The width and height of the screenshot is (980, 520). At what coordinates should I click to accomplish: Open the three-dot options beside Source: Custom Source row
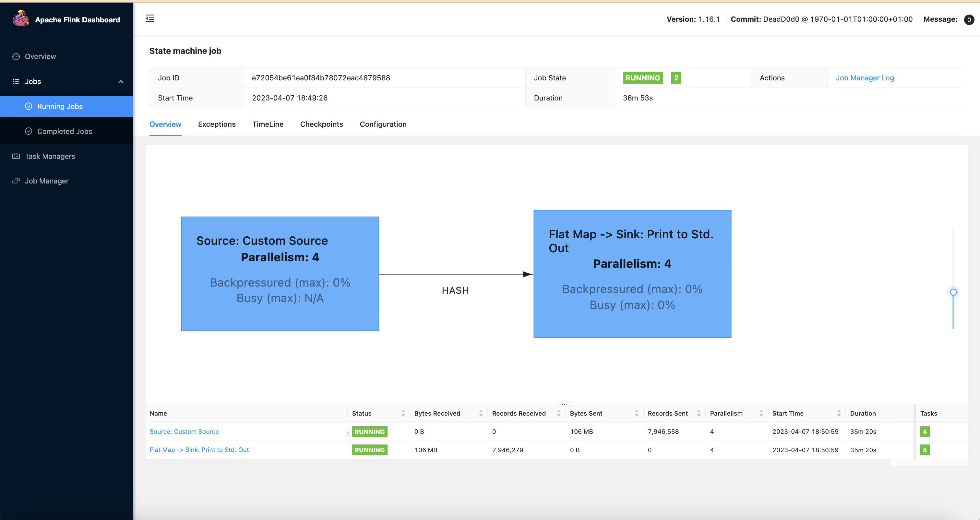coord(347,434)
